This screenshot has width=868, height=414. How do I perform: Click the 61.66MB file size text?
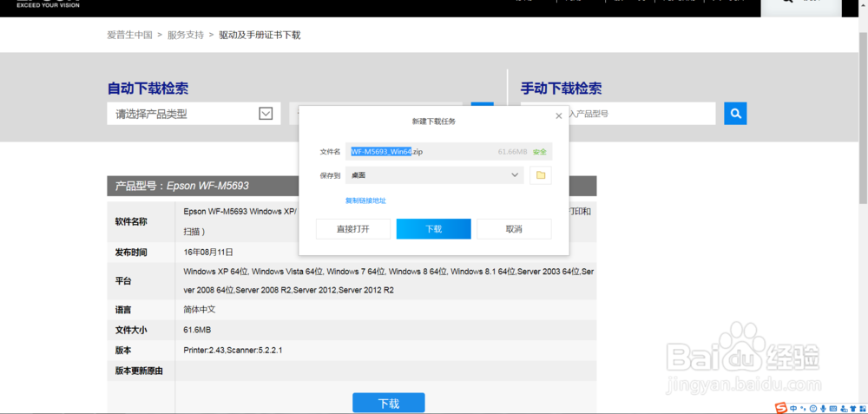click(x=513, y=152)
